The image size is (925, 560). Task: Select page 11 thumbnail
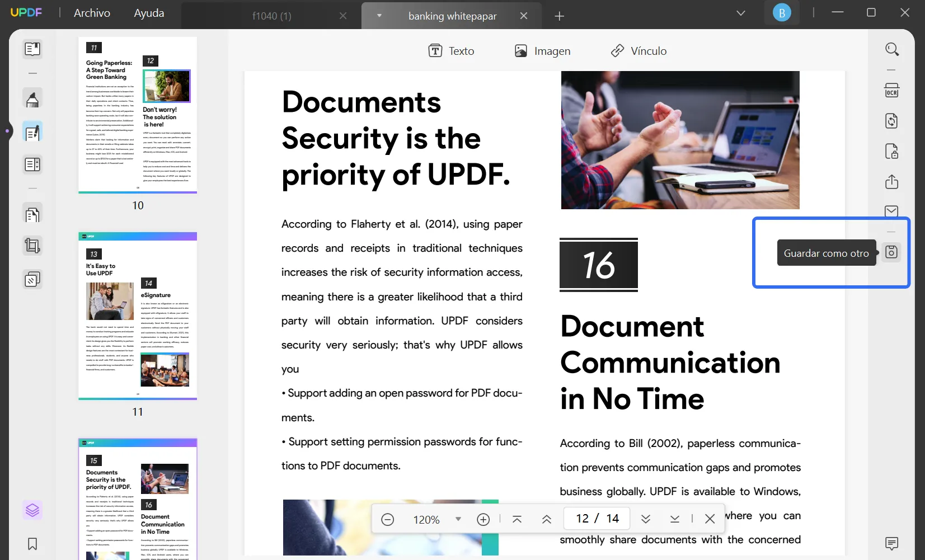(x=138, y=316)
